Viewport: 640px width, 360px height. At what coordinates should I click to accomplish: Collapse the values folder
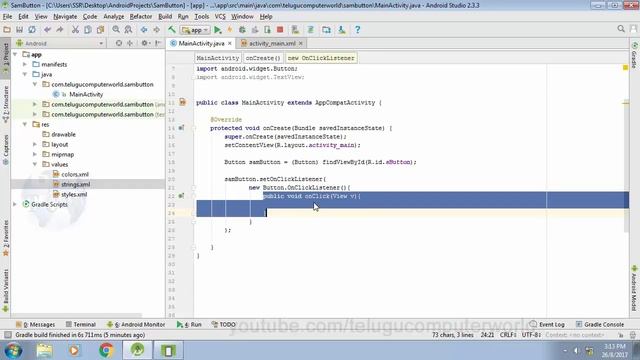click(x=35, y=164)
